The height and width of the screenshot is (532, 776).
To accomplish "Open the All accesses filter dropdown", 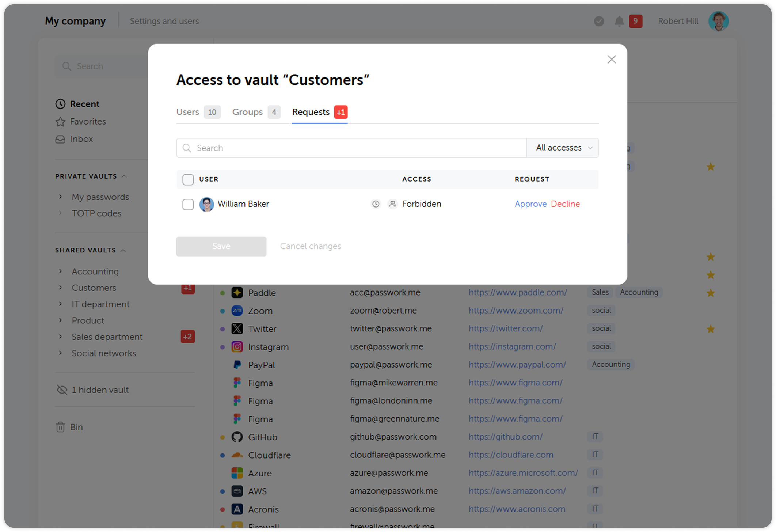I will tap(562, 148).
